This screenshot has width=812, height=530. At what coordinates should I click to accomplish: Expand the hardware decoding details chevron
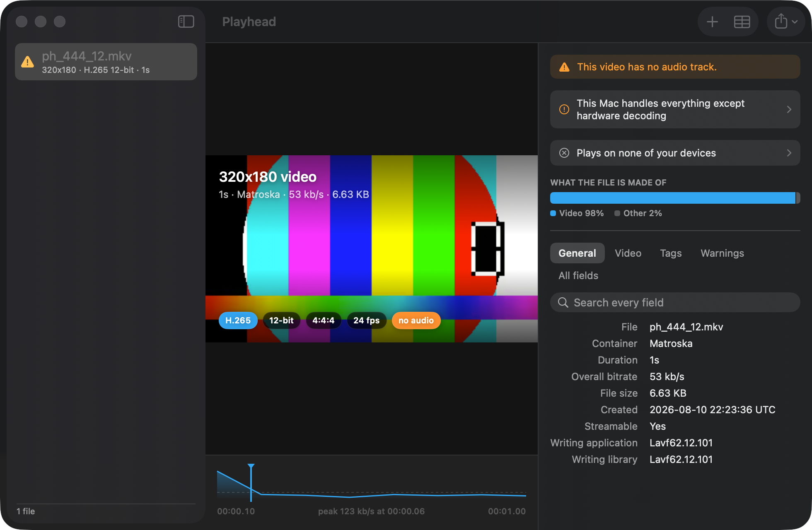point(789,109)
